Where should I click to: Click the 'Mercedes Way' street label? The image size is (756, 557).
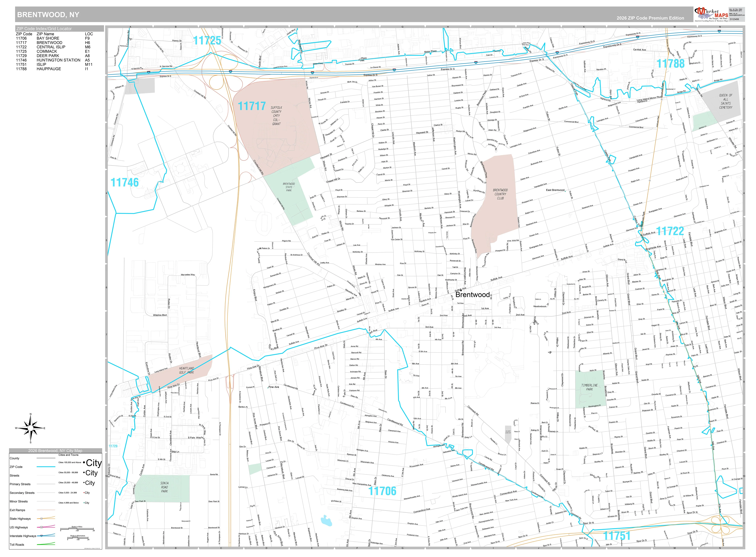tap(188, 275)
